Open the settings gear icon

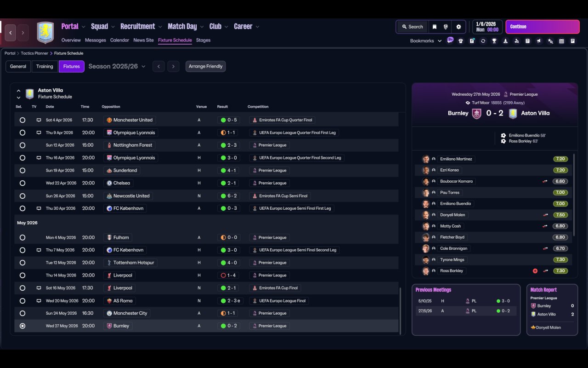(458, 27)
